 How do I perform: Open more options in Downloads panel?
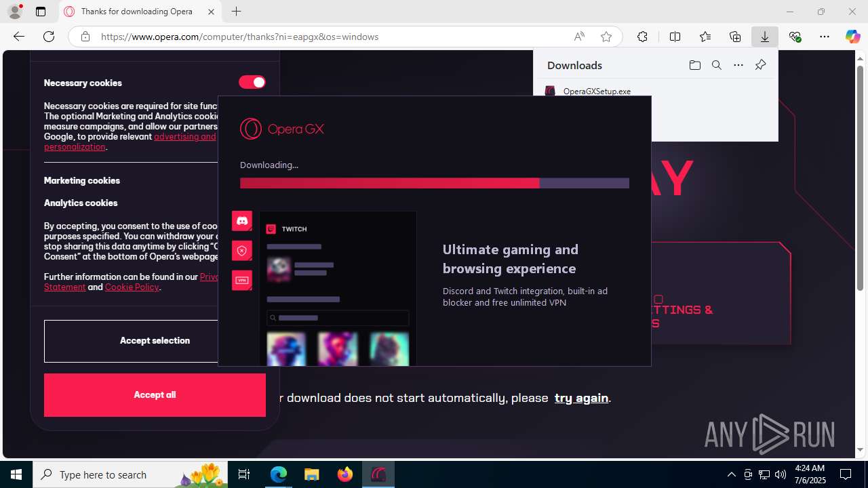coord(738,65)
